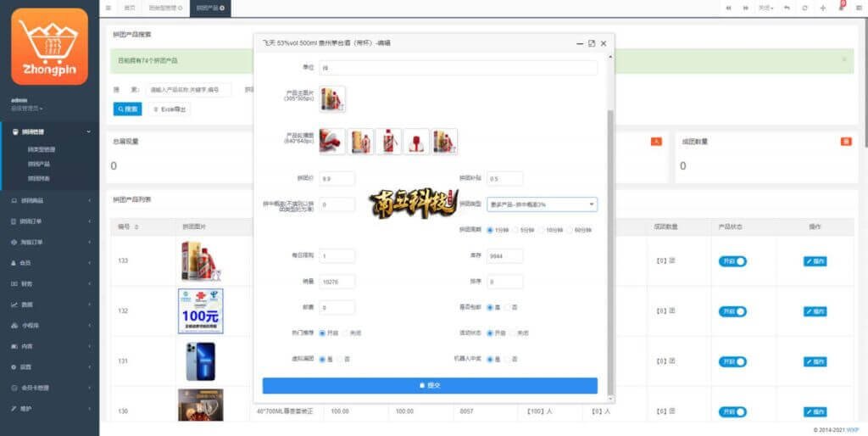Click the Excel导出 button
The height and width of the screenshot is (436, 868).
(170, 109)
